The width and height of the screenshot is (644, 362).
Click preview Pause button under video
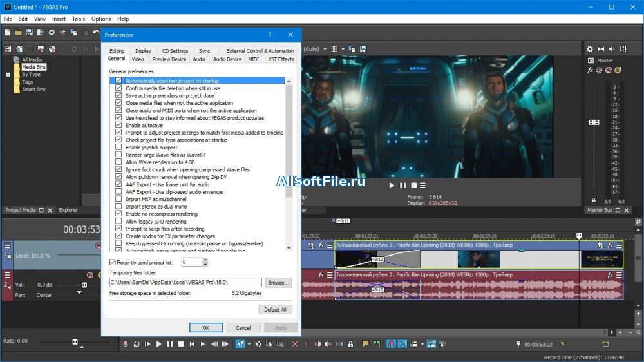click(x=402, y=186)
